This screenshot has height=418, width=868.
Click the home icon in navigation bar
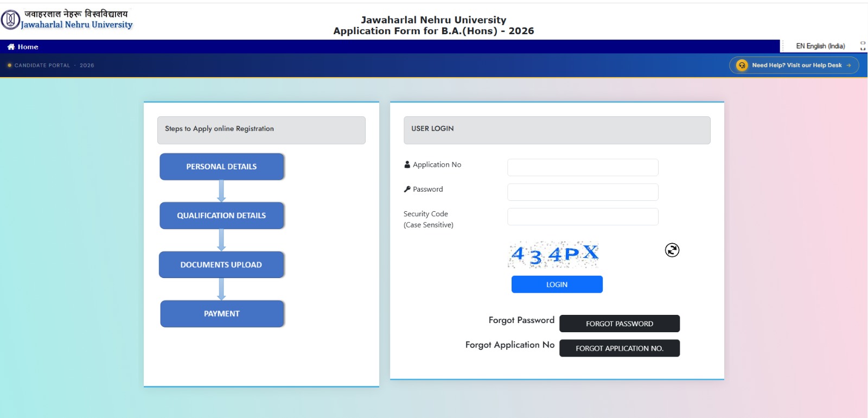pos(11,47)
